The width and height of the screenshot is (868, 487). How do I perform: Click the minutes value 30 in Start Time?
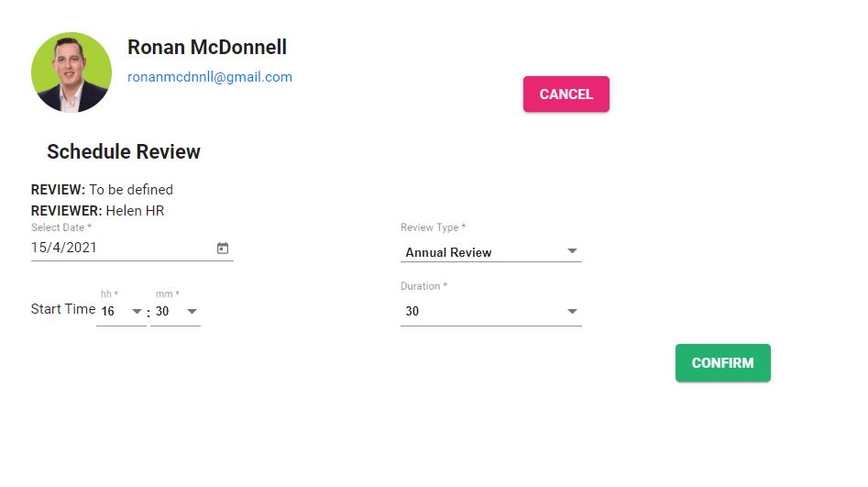point(162,312)
